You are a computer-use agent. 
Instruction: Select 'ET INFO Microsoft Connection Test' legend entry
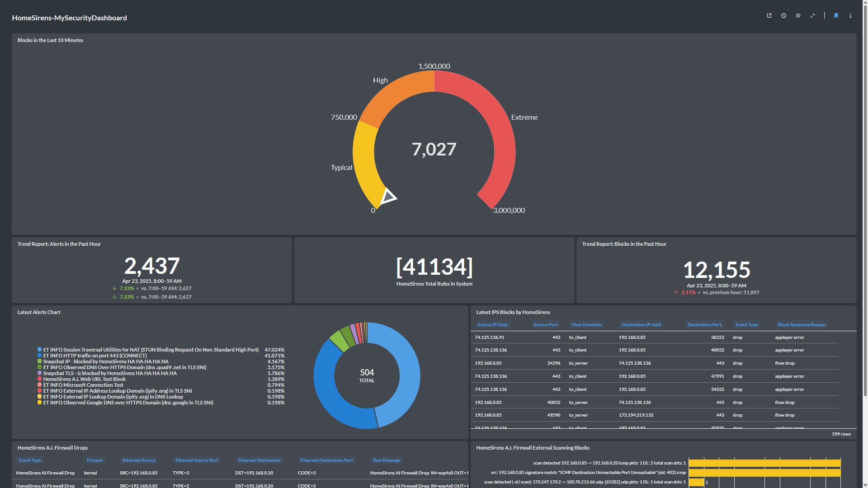tap(83, 385)
